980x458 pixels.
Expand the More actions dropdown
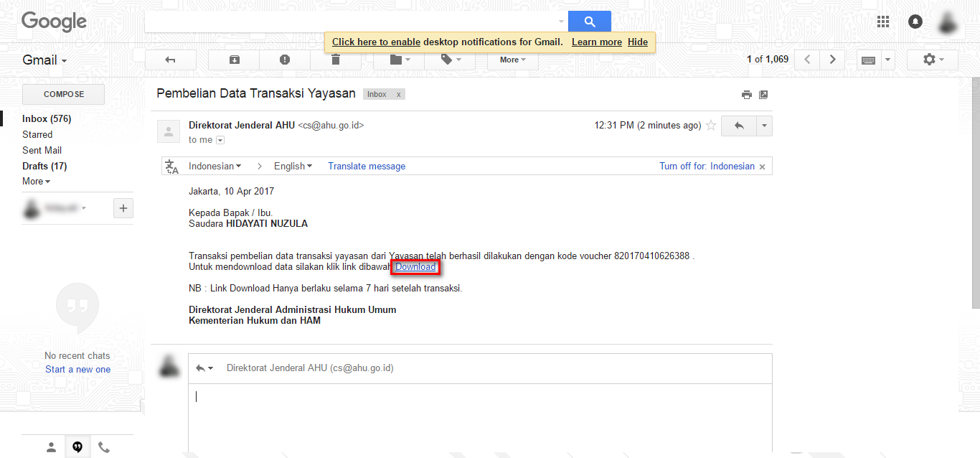pos(513,60)
